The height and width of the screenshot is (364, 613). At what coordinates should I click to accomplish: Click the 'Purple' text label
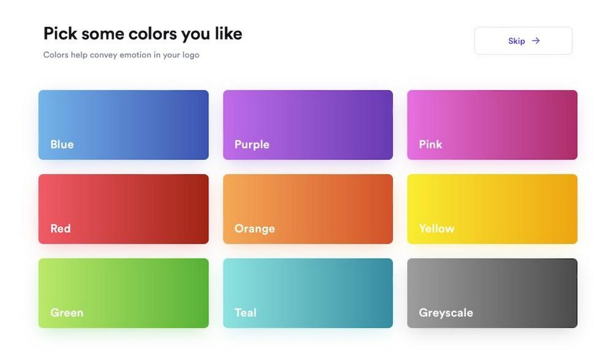pyautogui.click(x=252, y=144)
